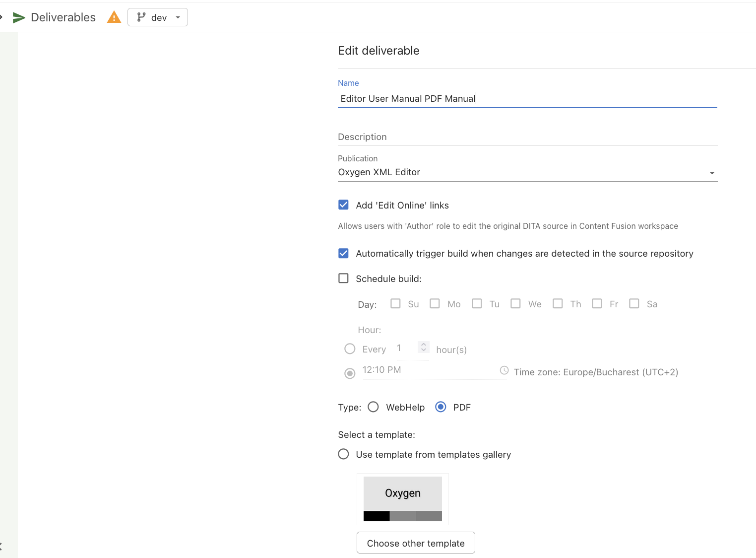Select Use template from templates gallery
756x558 pixels.
pos(343,454)
